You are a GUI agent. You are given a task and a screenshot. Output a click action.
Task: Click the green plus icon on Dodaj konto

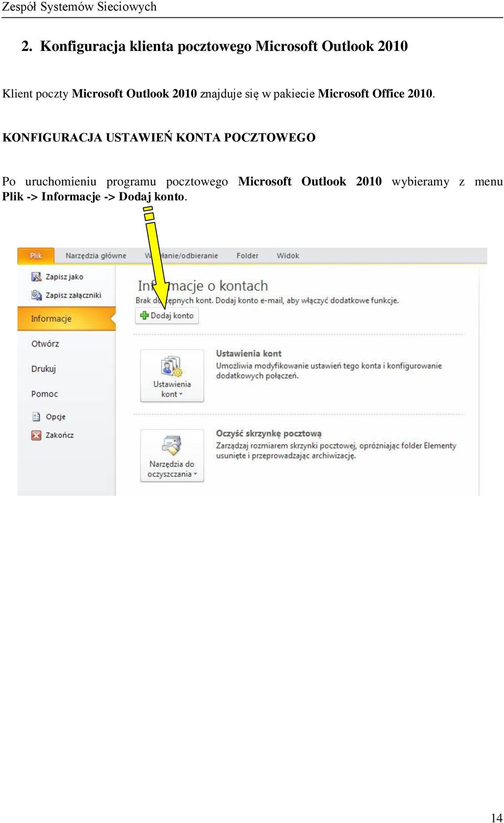[x=144, y=316]
